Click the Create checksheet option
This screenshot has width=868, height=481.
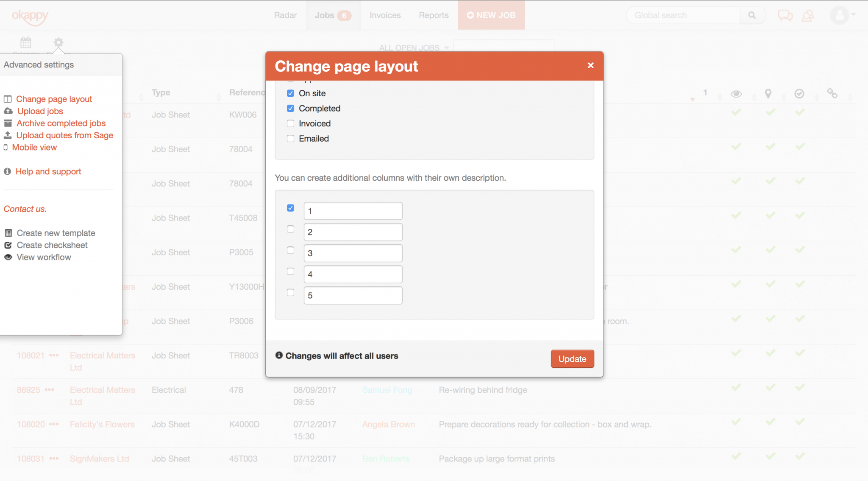click(x=52, y=245)
